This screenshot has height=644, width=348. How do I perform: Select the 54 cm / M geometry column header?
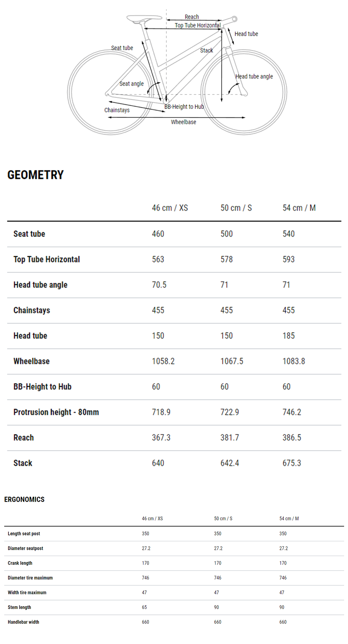click(x=299, y=208)
